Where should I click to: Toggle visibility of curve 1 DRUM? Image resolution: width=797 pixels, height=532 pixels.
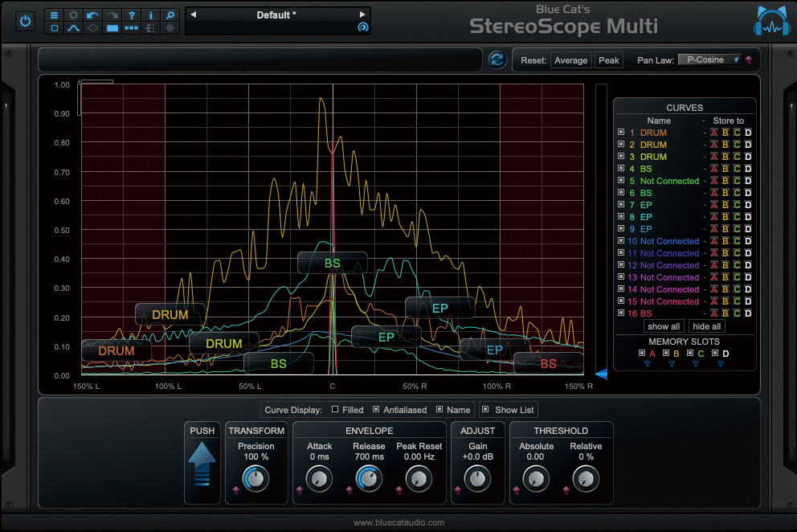point(621,133)
